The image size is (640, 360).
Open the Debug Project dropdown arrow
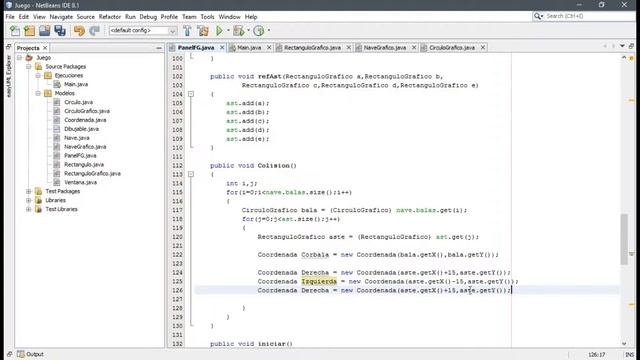[248, 31]
